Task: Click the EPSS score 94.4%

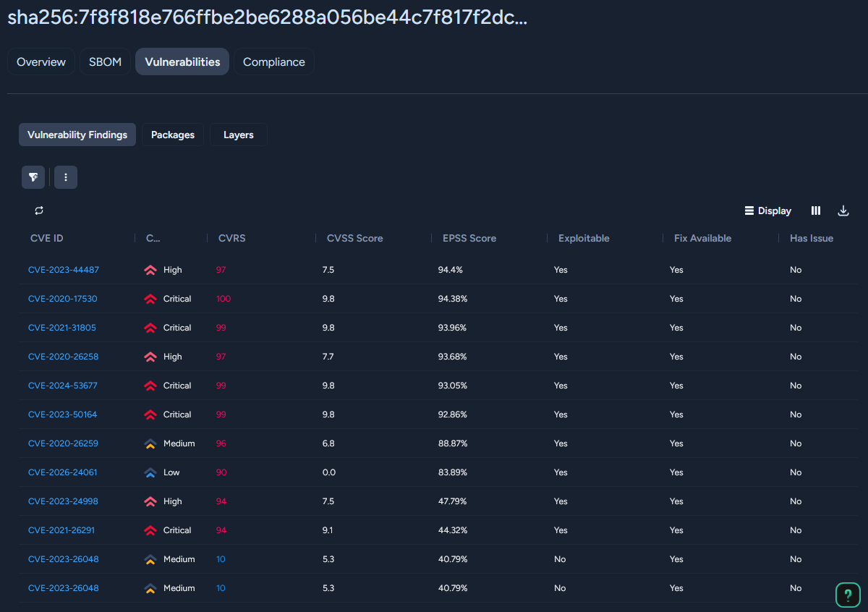Action: 451,270
